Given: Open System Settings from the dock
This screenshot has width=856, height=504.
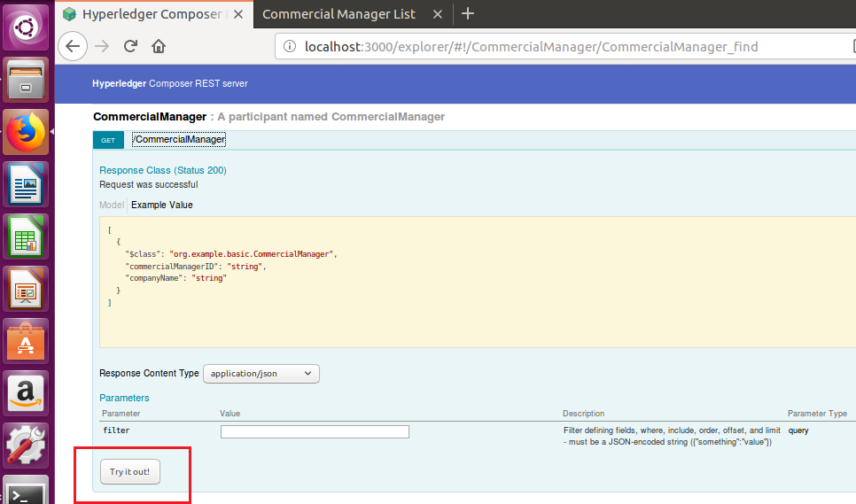Looking at the screenshot, I should point(26,446).
